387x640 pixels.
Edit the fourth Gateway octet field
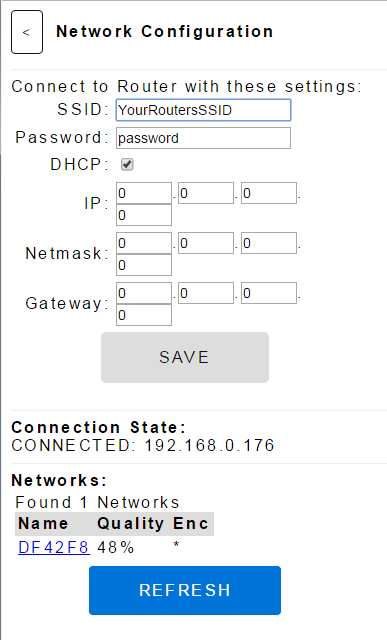(144, 315)
